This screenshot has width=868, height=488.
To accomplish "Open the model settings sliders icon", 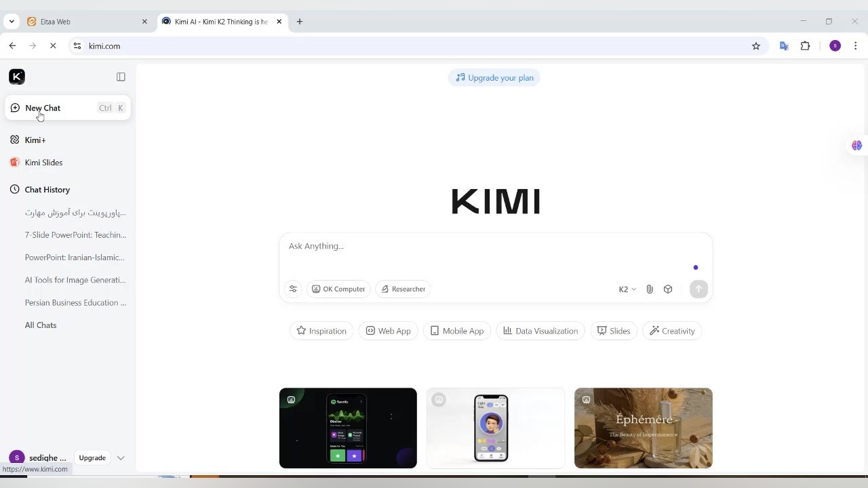I will tap(293, 289).
